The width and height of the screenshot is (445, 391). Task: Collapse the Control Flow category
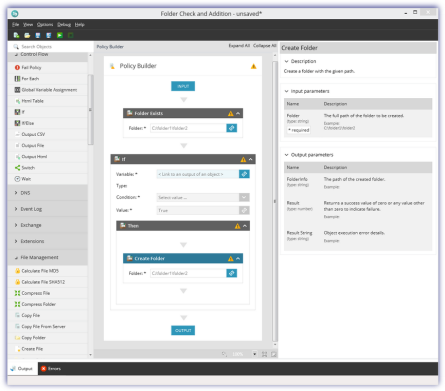coord(16,54)
